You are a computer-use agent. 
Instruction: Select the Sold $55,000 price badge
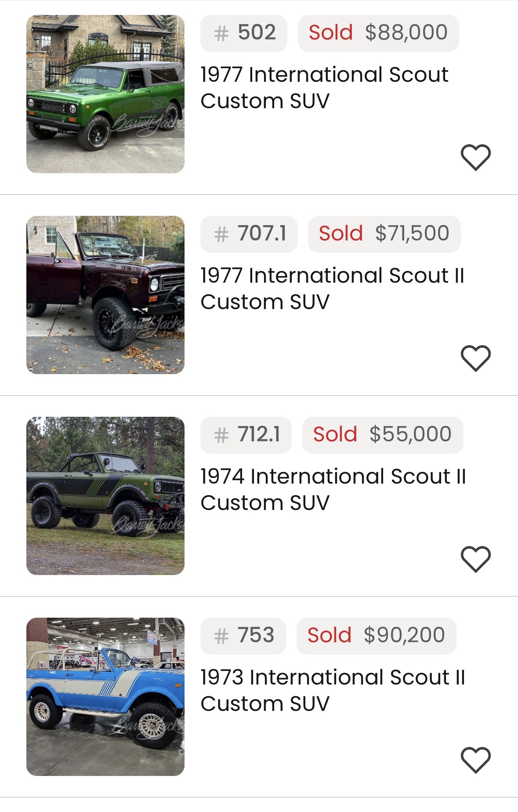pyautogui.click(x=382, y=435)
